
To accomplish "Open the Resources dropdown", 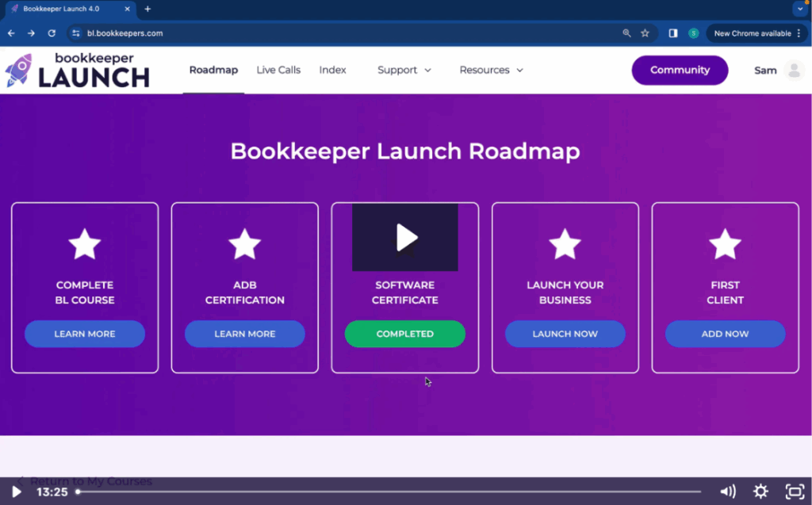I will [x=491, y=70].
